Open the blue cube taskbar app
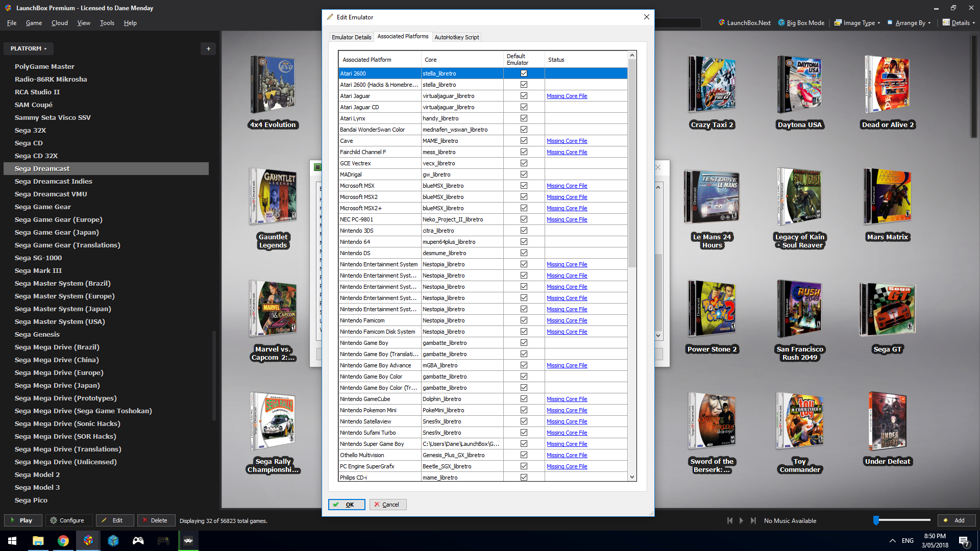The height and width of the screenshot is (551, 980). [x=113, y=541]
